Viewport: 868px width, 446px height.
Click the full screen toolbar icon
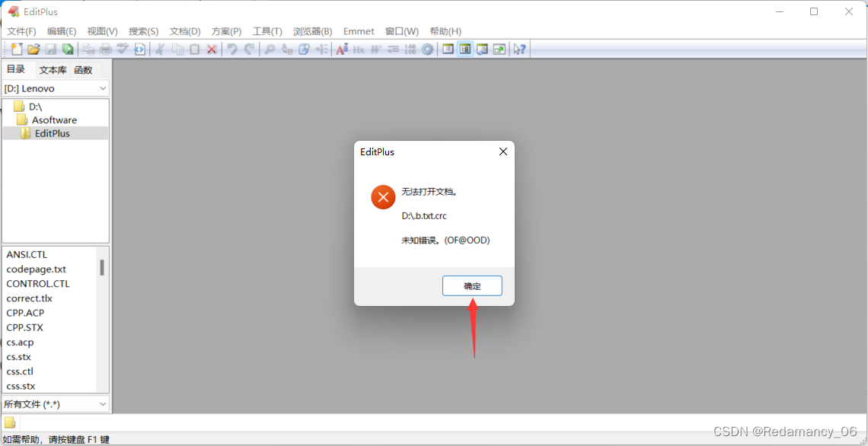499,49
